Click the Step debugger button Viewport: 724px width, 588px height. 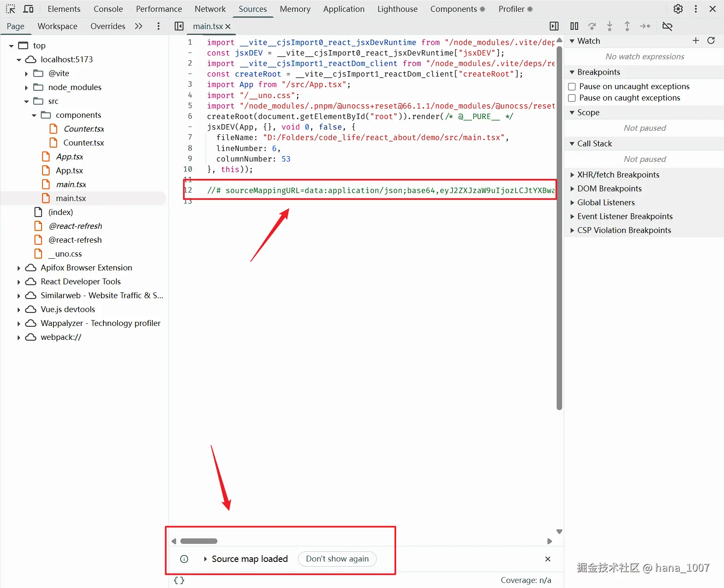tap(645, 26)
